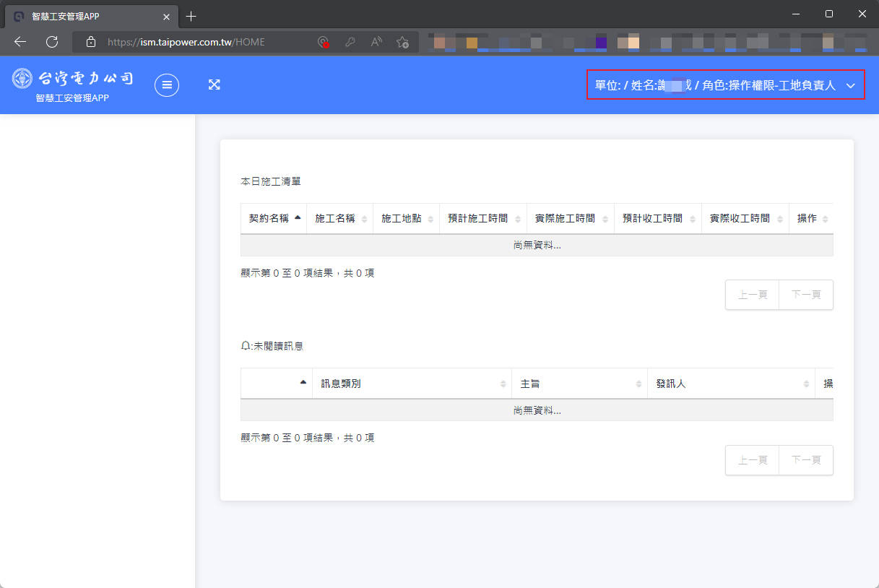879x588 pixels.
Task: Sort by 訊息類別 column
Action: pyautogui.click(x=412, y=384)
